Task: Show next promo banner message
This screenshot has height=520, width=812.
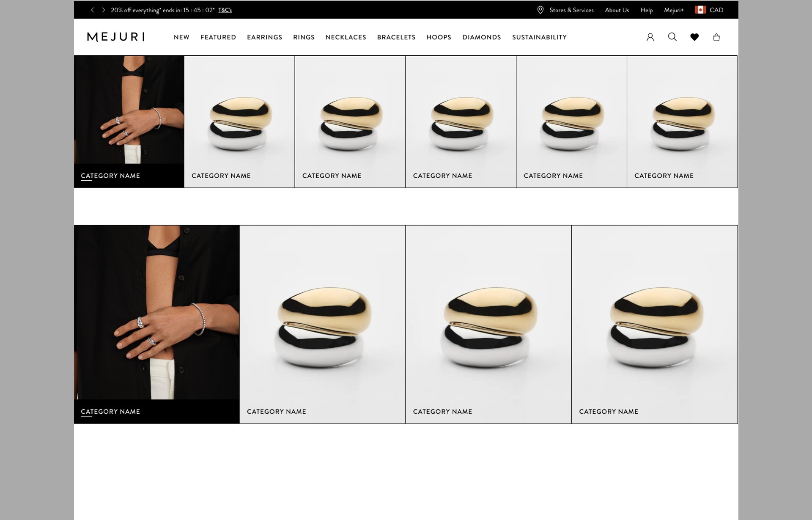Action: (103, 10)
